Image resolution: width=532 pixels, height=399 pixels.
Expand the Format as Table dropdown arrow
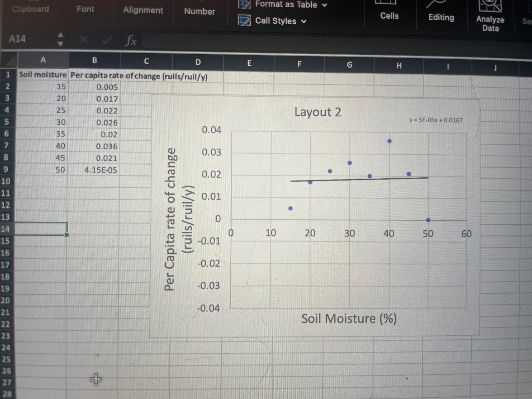coord(325,5)
